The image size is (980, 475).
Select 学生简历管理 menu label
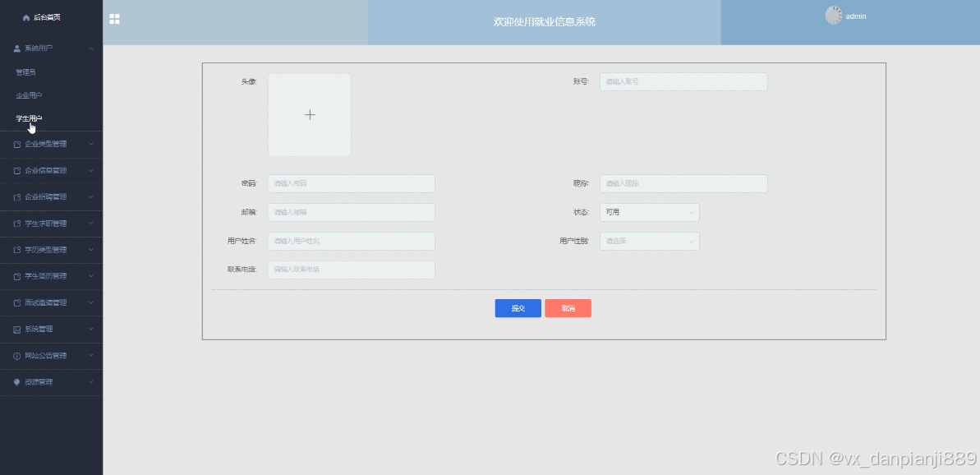pos(46,276)
